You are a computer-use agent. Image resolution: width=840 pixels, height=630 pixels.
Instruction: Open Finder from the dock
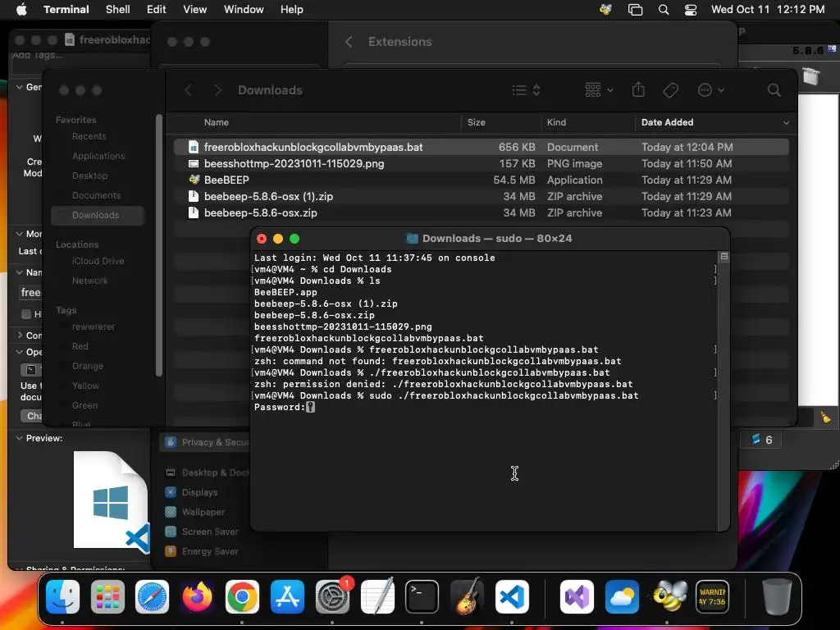pos(62,597)
